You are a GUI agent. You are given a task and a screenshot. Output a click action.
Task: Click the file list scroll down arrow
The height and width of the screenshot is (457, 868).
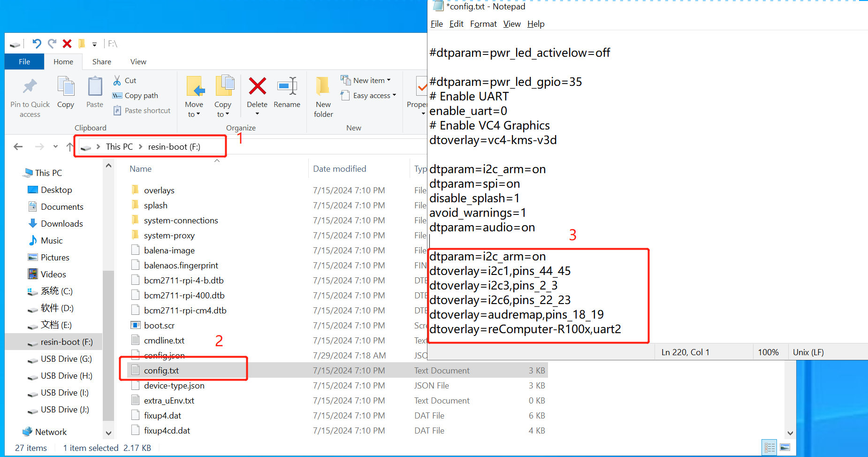(790, 433)
